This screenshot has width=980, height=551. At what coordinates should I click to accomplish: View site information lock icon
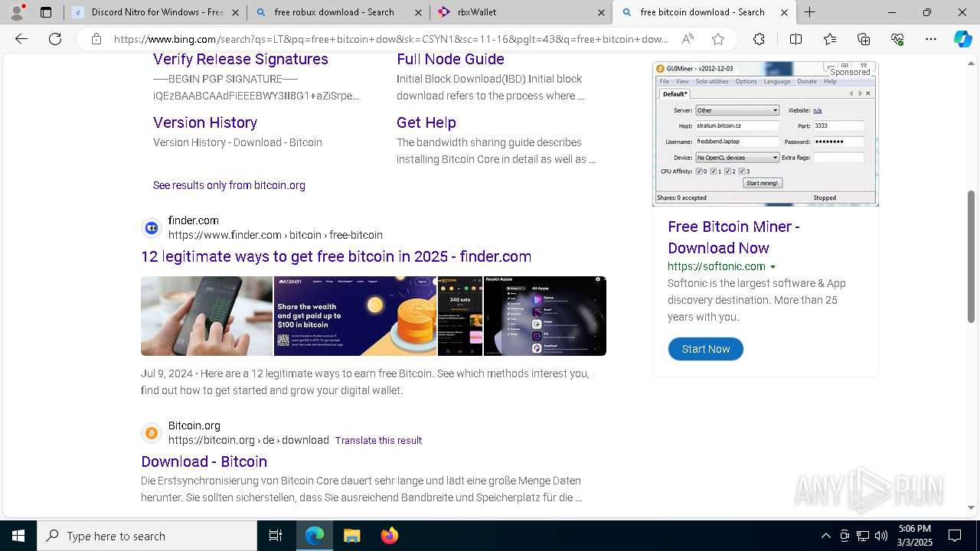tap(96, 39)
